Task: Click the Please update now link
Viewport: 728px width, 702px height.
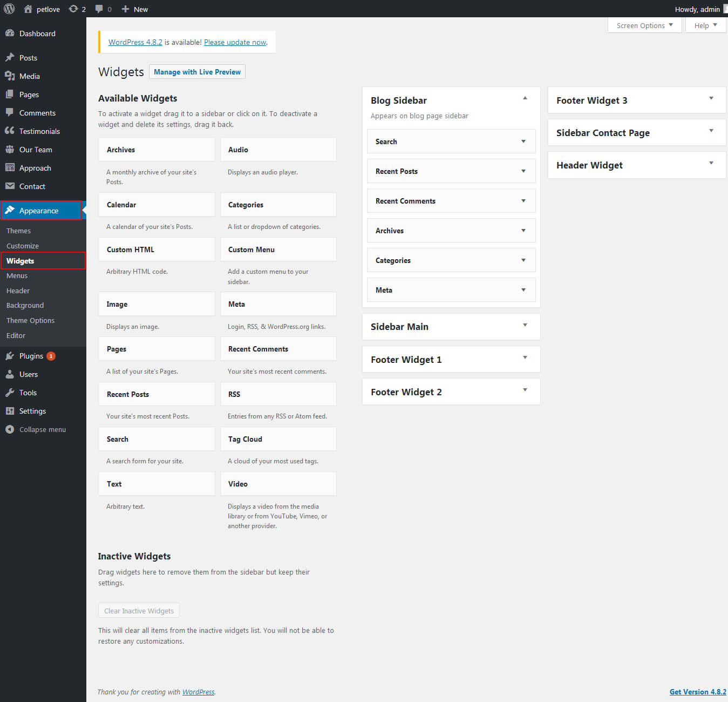Action: tap(235, 42)
